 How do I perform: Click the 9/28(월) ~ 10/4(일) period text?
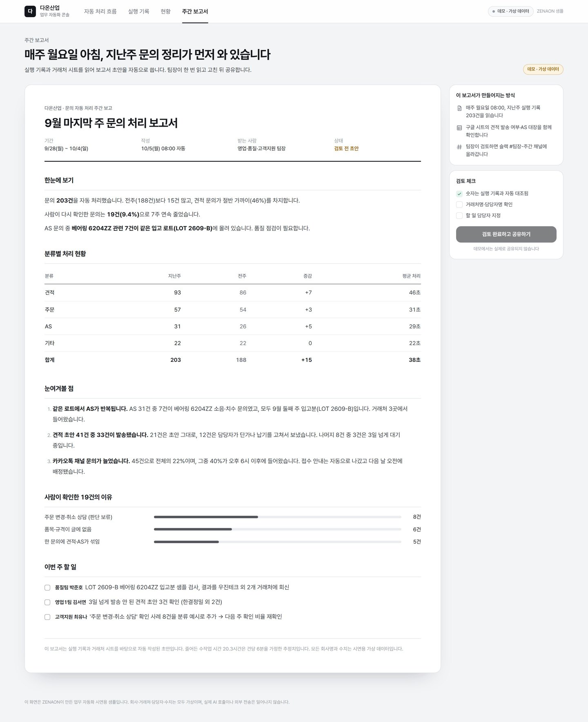[66, 149]
